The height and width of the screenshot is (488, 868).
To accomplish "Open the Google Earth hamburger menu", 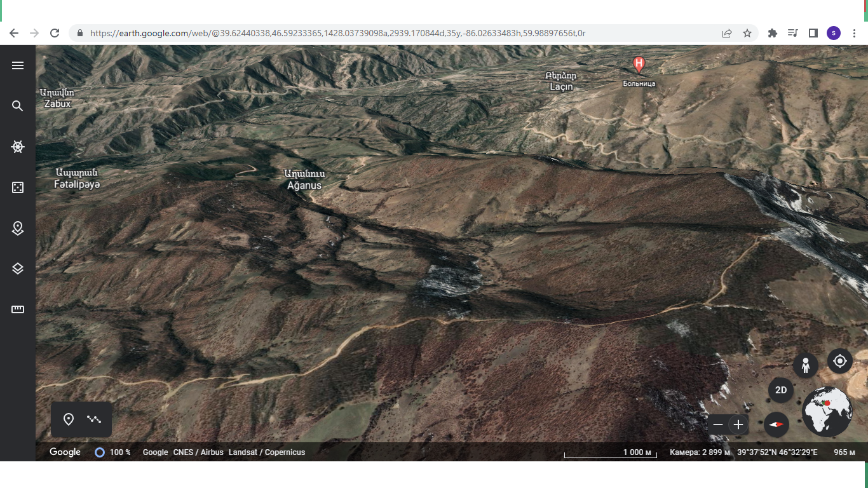I will 18,65.
